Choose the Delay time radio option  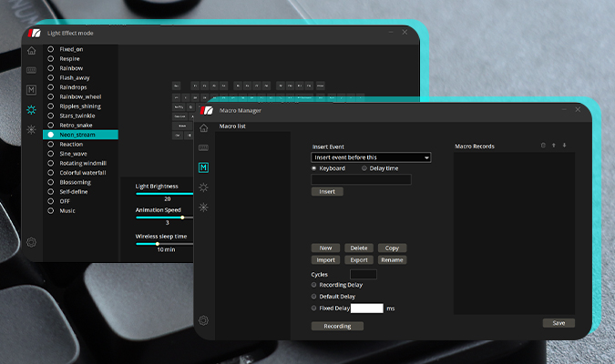364,168
